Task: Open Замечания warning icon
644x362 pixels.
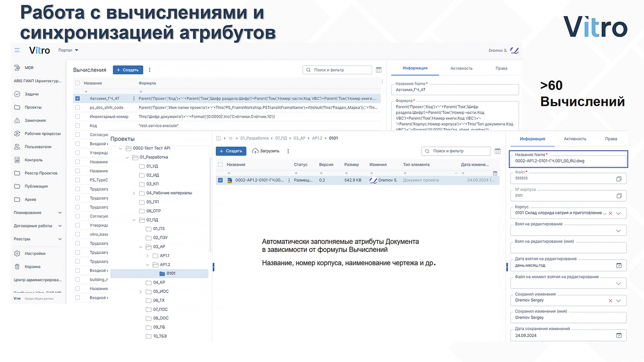Action: pyautogui.click(x=17, y=120)
